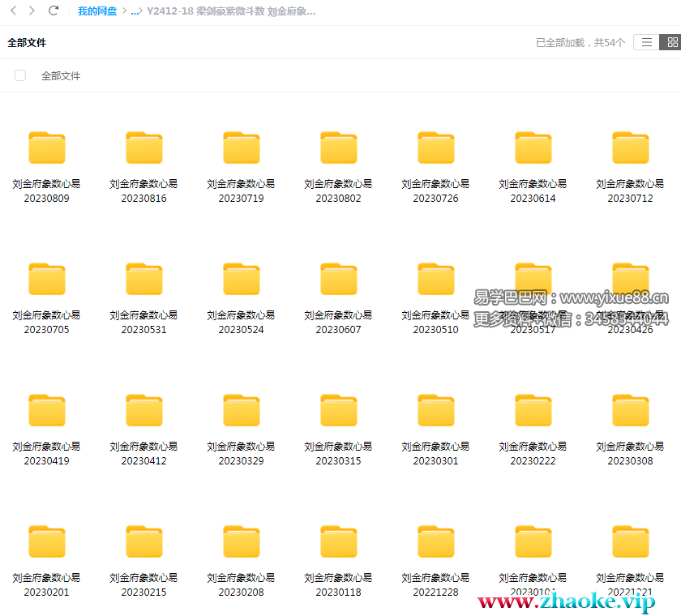Click folder icon for 20230726
The image size is (681, 616).
tap(435, 148)
